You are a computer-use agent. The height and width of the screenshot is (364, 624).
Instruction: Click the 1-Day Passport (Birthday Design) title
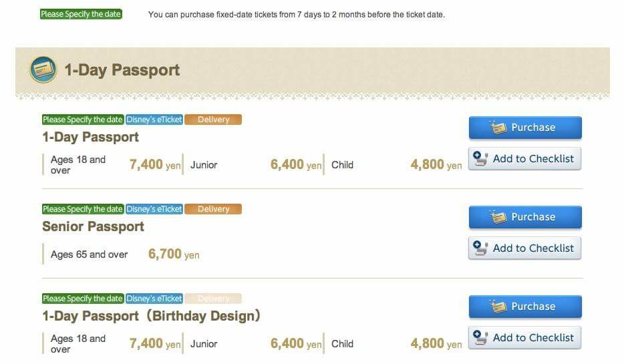(x=152, y=316)
